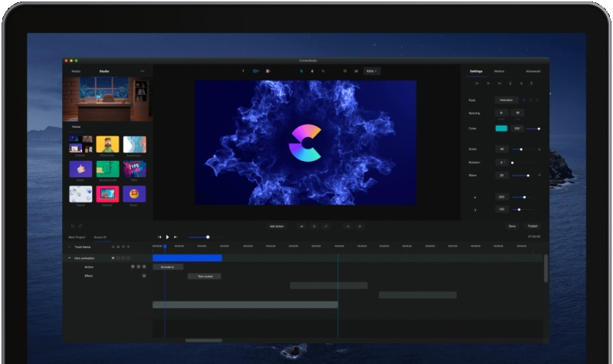Toggle the checkbox on Effect row
613x364 pixels.
143,275
